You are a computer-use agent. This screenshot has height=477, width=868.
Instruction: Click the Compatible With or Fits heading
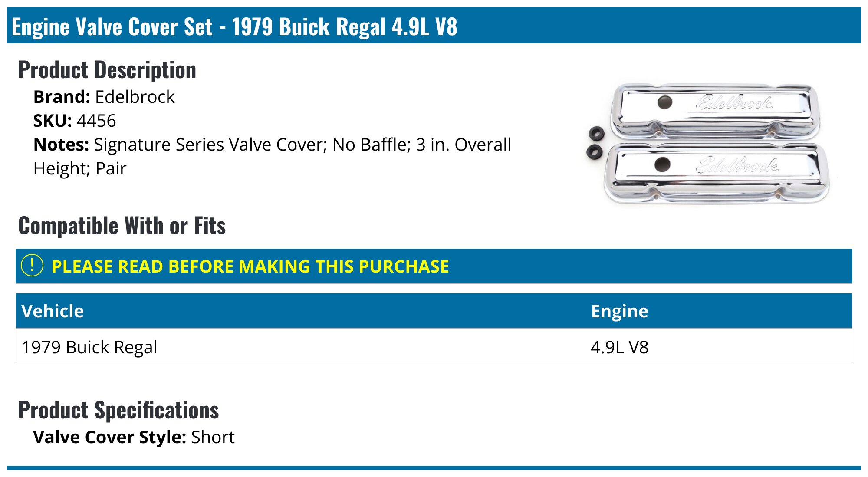click(122, 226)
